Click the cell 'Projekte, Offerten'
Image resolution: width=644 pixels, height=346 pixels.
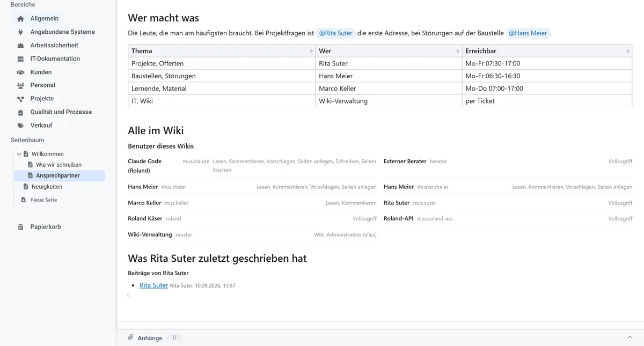coord(222,63)
